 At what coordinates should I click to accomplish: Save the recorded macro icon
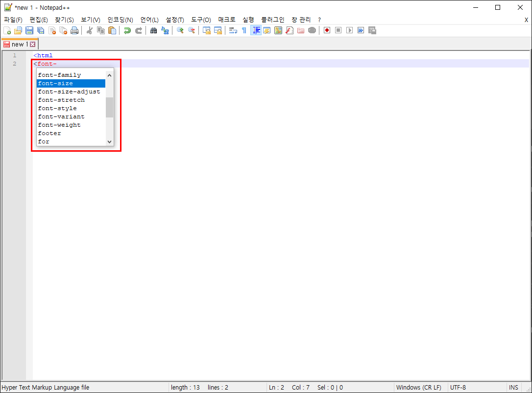click(x=372, y=30)
